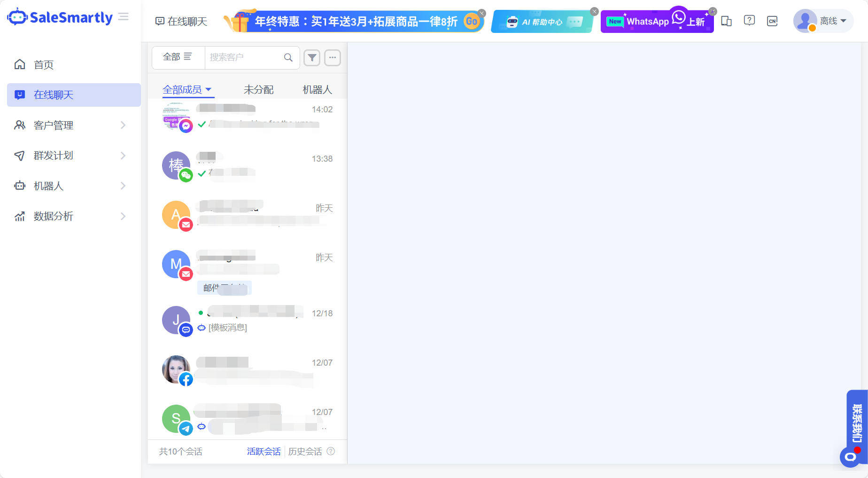868x478 pixels.
Task: Expand the 数据分析 chevron
Action: [123, 216]
